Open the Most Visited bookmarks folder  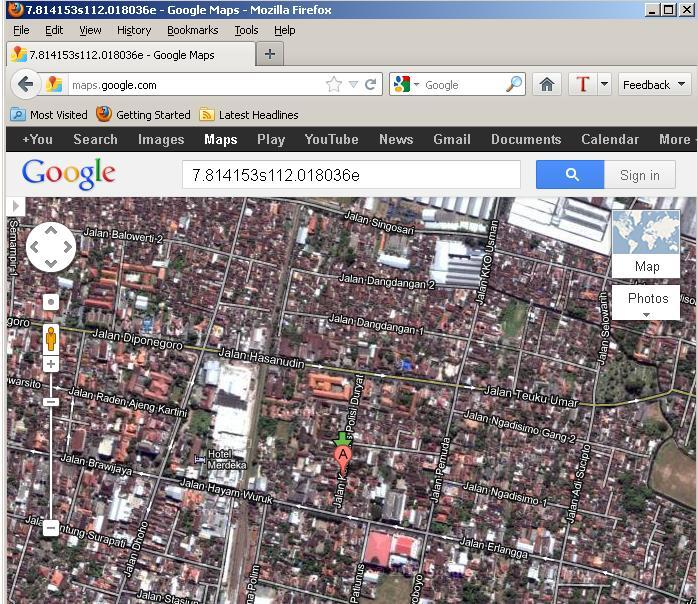49,115
